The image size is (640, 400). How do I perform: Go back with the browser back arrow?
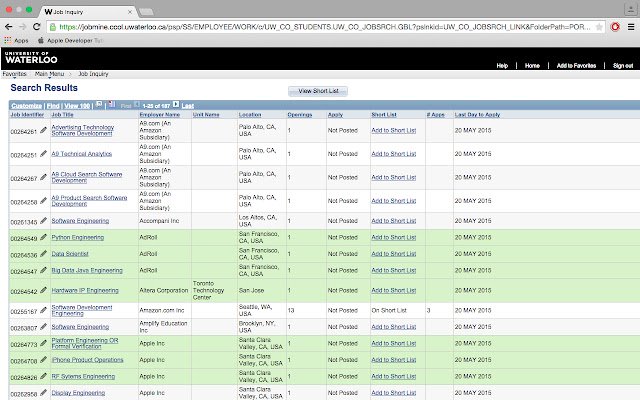coord(9,27)
